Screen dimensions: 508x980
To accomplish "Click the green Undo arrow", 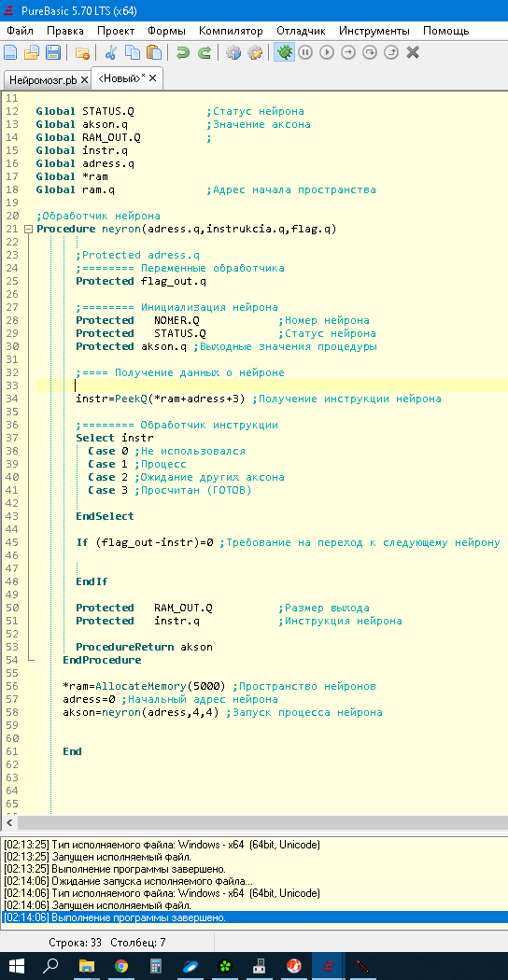I will coord(183,53).
